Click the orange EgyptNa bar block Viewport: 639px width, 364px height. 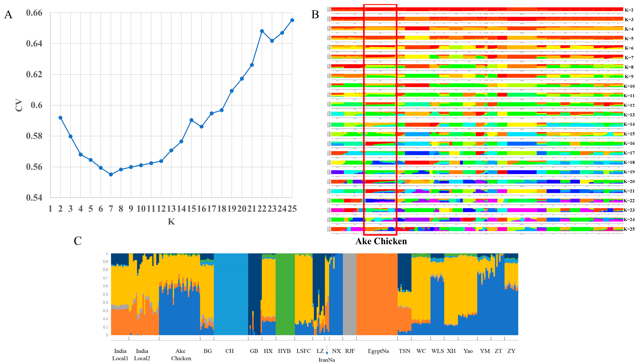coord(377,294)
